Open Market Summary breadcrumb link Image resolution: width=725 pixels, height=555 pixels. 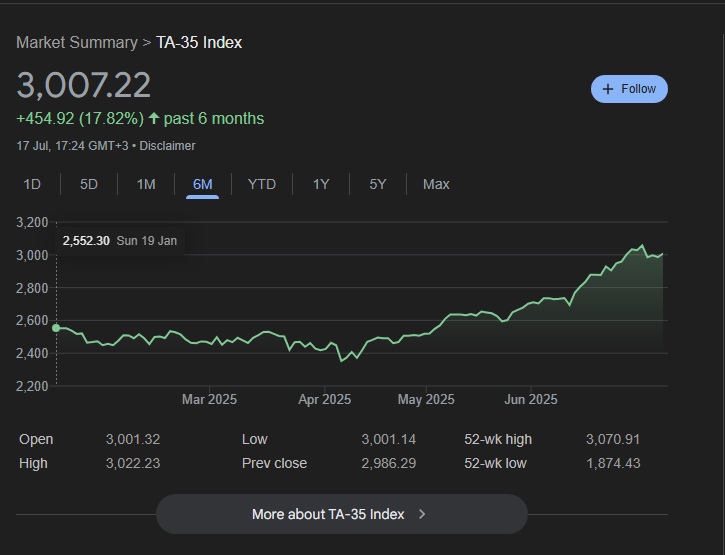77,43
